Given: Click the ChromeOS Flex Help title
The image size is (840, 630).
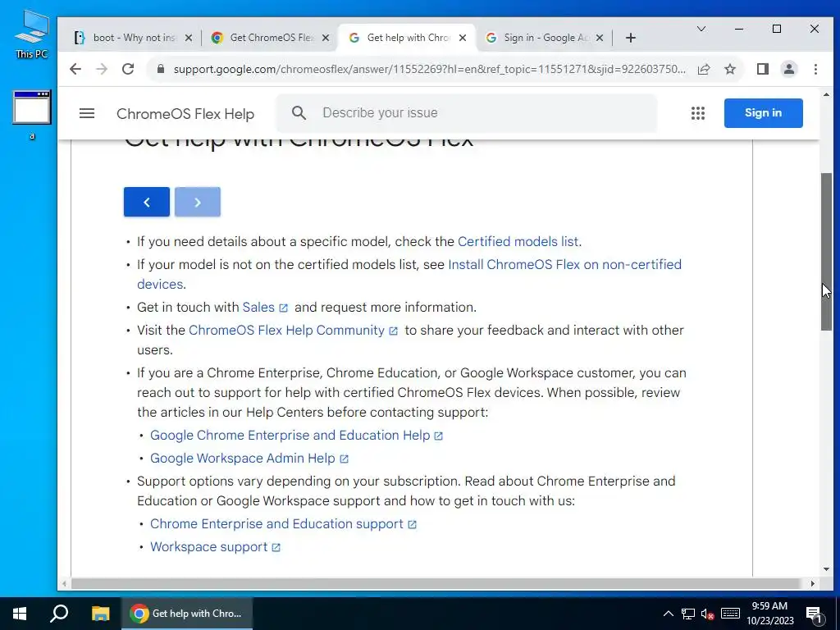Looking at the screenshot, I should point(185,114).
